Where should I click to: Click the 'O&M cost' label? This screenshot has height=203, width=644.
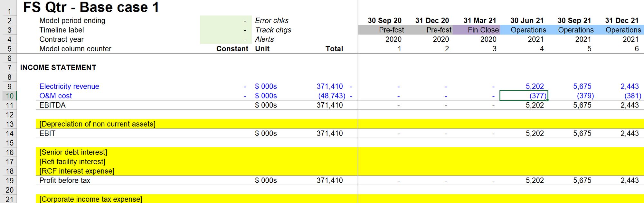coord(55,96)
